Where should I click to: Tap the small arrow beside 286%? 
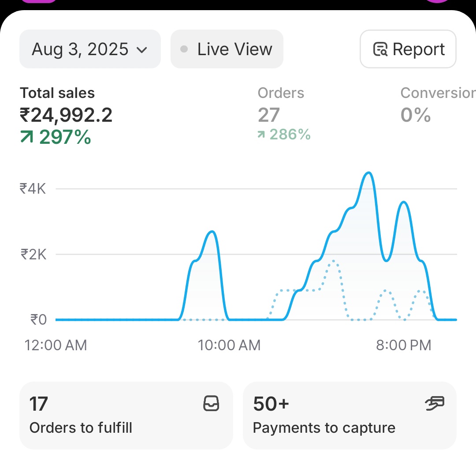pyautogui.click(x=262, y=135)
